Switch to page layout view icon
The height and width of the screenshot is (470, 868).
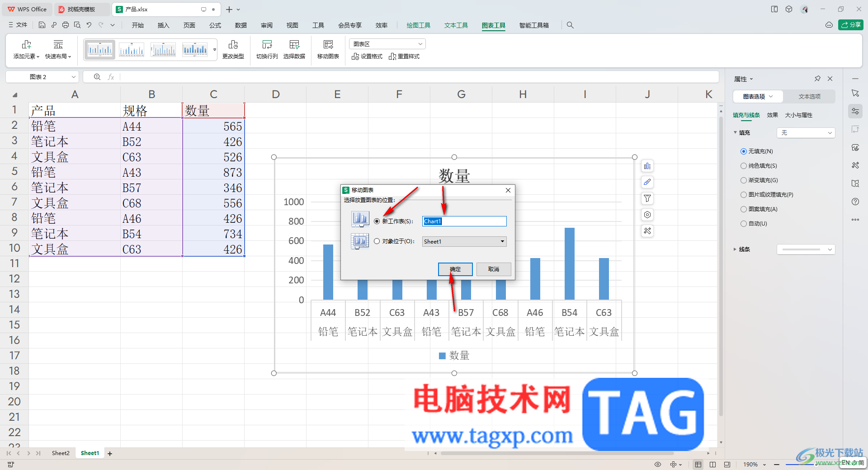point(712,464)
